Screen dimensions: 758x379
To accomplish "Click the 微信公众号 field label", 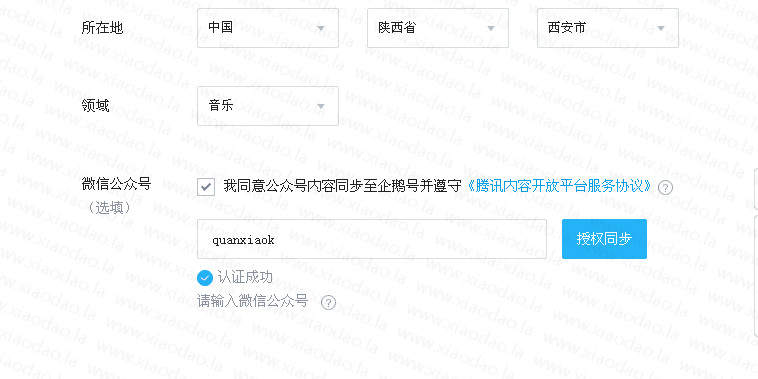I will (x=116, y=184).
